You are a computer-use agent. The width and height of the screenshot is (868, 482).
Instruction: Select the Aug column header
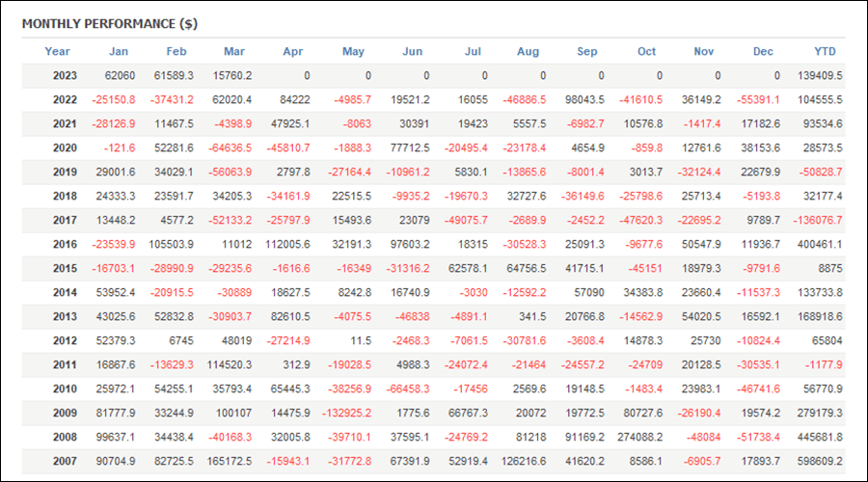click(529, 51)
